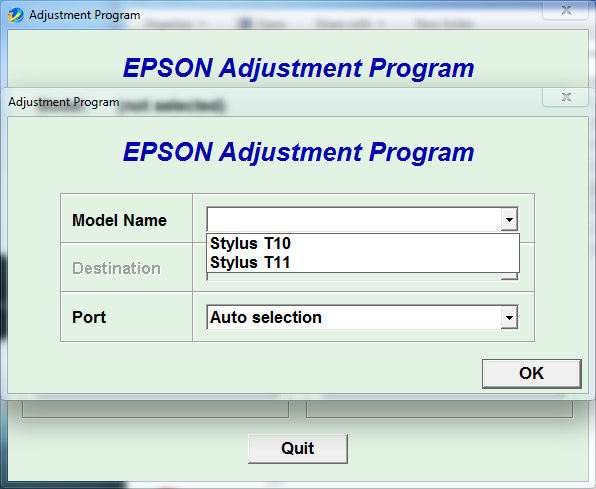Select Stylus T10 from the model list

click(363, 243)
